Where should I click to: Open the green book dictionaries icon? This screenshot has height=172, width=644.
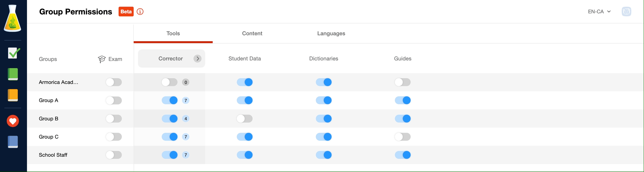point(13,74)
